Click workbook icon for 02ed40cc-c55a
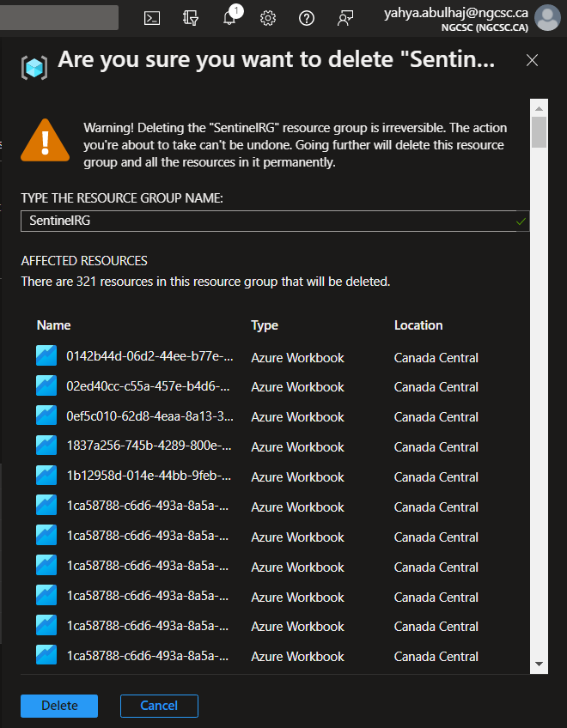 (x=46, y=385)
